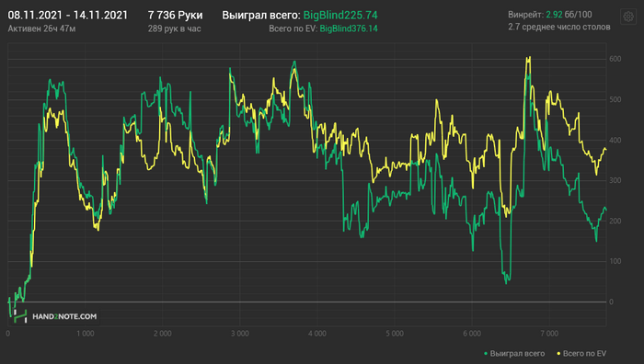Screen dimensions: 644x364
Task: Click the 200 y-axis label
Action: (615, 222)
